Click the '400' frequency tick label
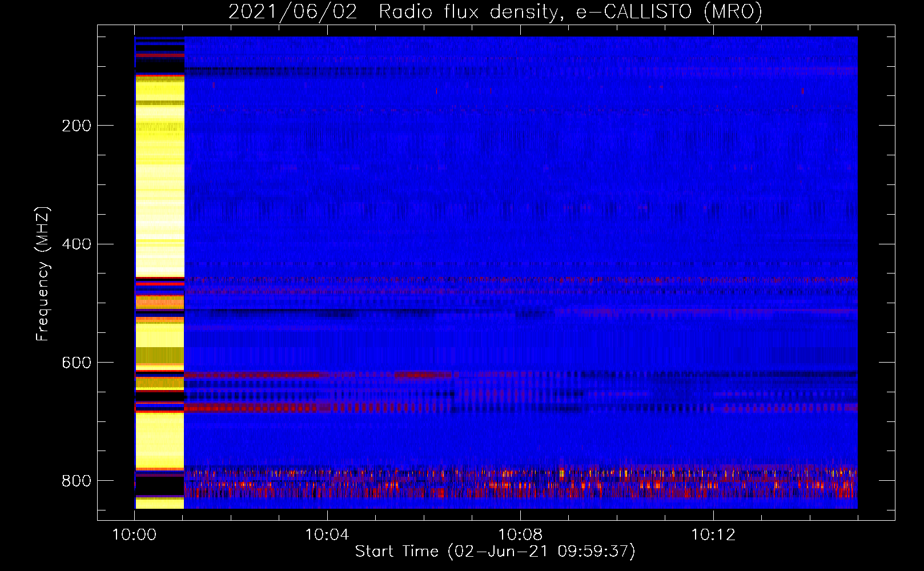The height and width of the screenshot is (571, 924). [77, 244]
